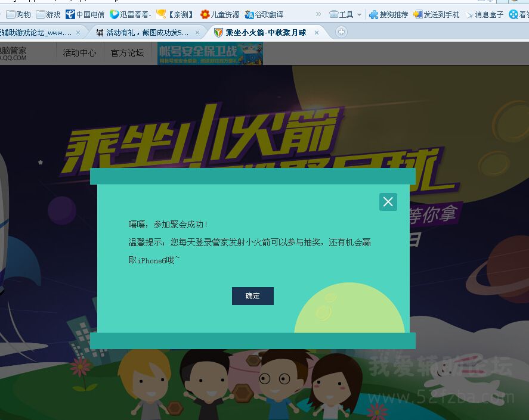
Task: Go to 官方论坛 in the page navigation
Action: coord(127,53)
